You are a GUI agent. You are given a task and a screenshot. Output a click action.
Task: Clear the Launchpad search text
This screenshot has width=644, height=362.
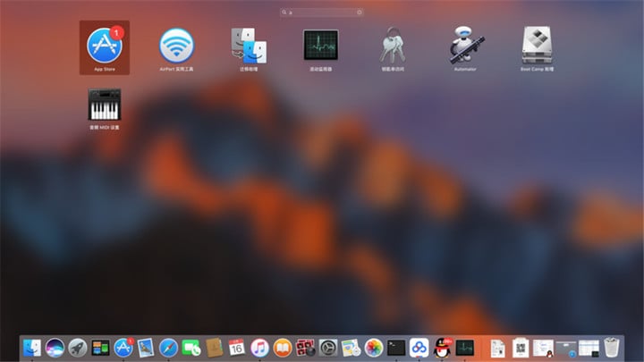coord(360,13)
